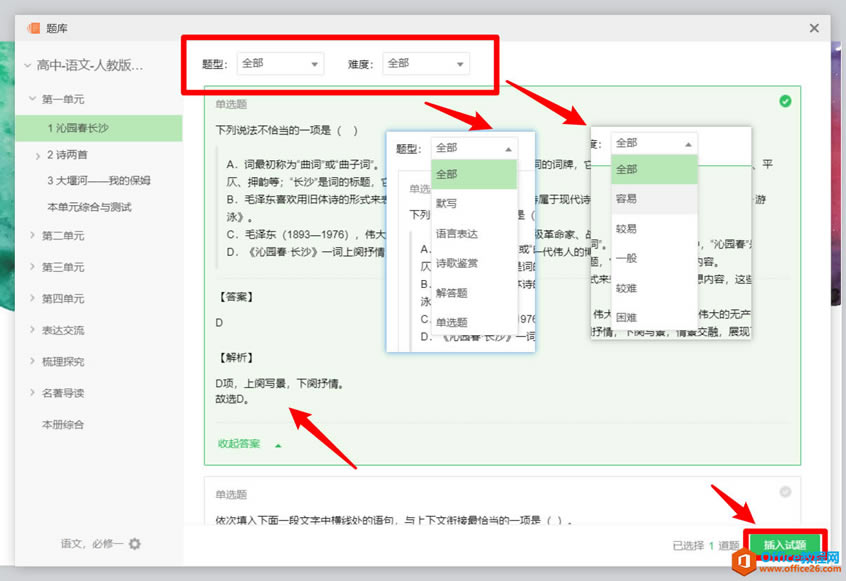Choose 语言表达 in the 题型 list
Screen dimensions: 846x581
[x=474, y=234]
